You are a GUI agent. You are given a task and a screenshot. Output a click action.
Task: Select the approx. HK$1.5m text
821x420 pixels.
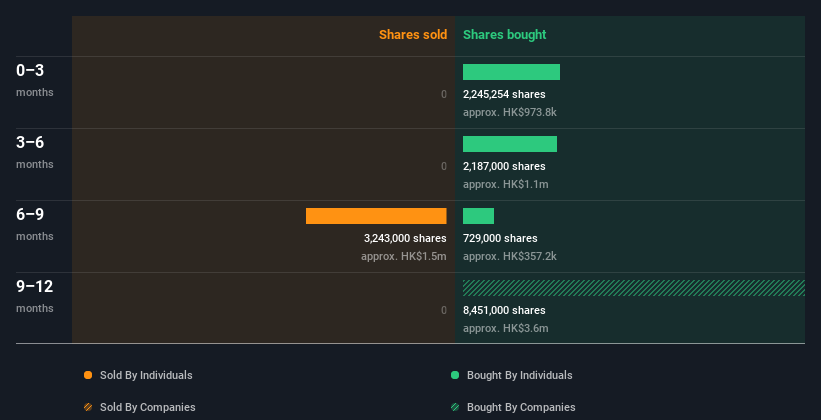click(404, 256)
